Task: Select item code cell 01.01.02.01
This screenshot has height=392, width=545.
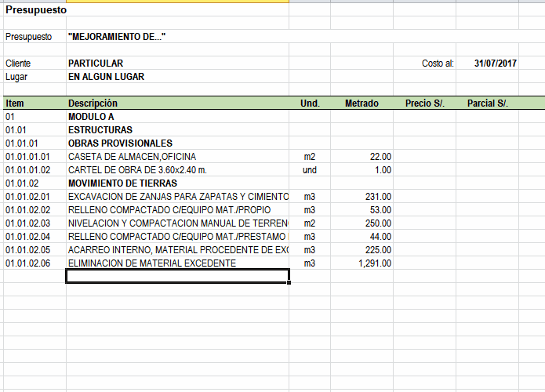Action: point(35,197)
